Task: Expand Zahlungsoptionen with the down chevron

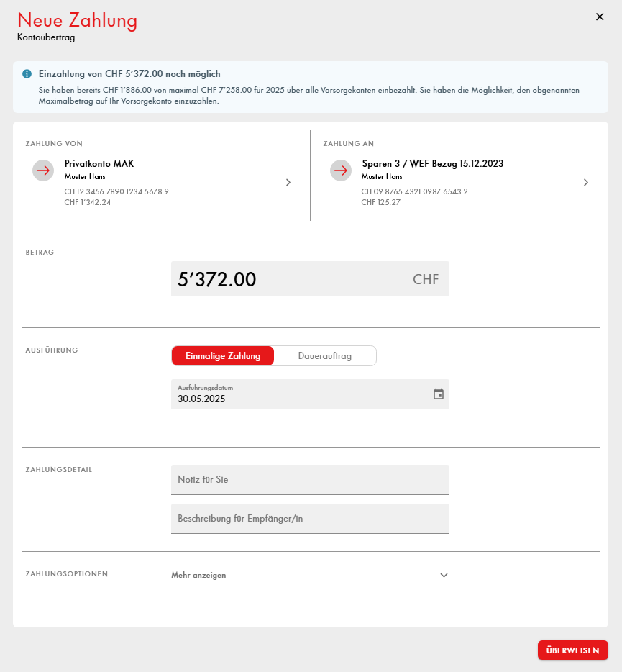Action: [x=444, y=575]
